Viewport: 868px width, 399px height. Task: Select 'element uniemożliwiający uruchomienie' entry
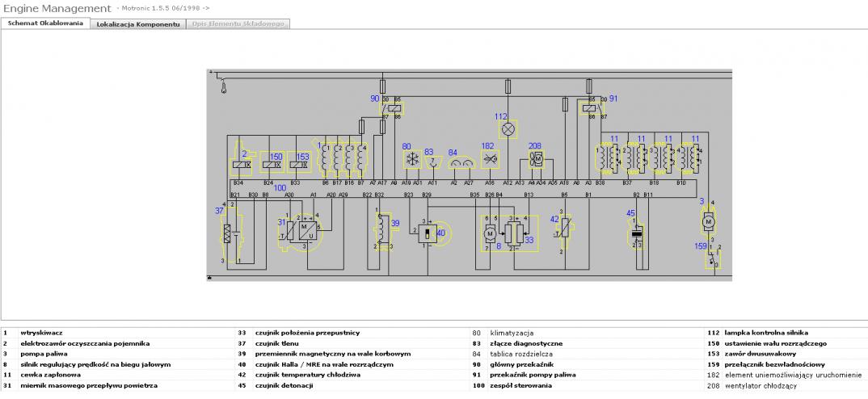tap(793, 376)
